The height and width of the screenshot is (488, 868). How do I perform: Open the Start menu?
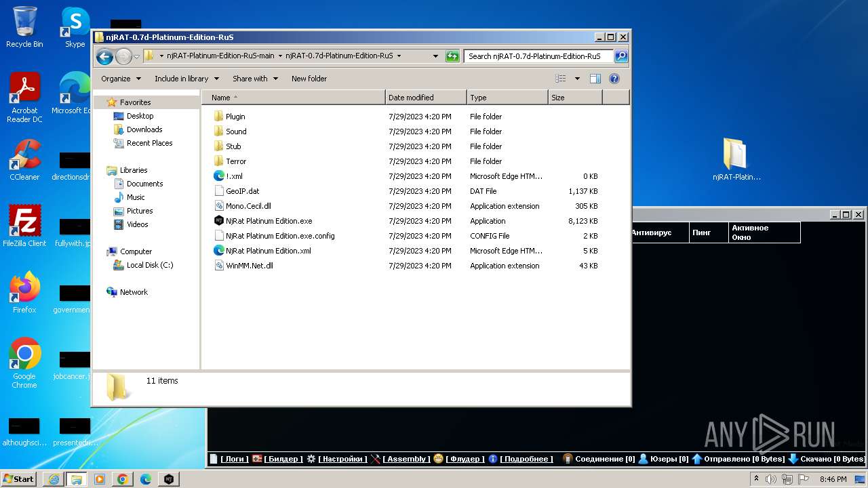pos(19,479)
